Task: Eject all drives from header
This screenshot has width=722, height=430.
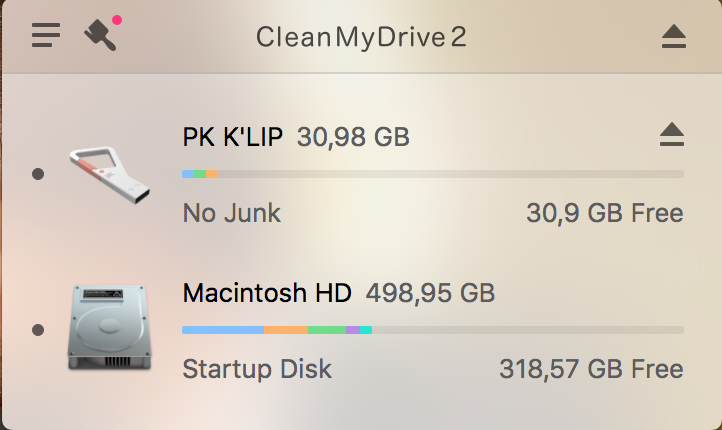Action: tap(674, 37)
